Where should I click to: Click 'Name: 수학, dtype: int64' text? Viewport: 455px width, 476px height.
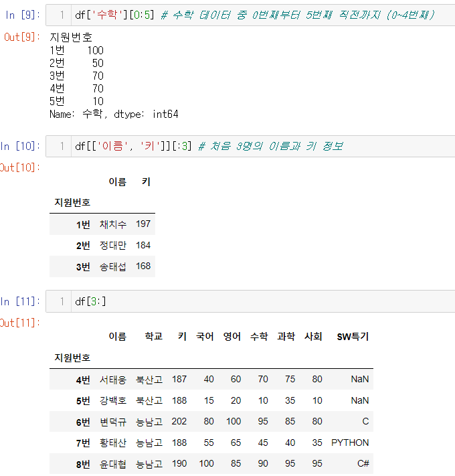point(114,114)
